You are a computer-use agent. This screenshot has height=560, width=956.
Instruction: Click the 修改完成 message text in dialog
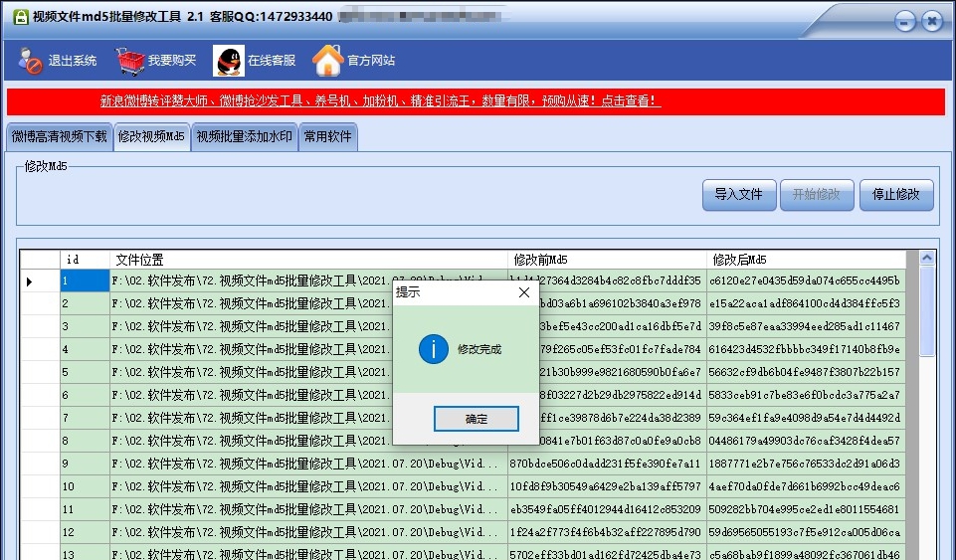[479, 350]
